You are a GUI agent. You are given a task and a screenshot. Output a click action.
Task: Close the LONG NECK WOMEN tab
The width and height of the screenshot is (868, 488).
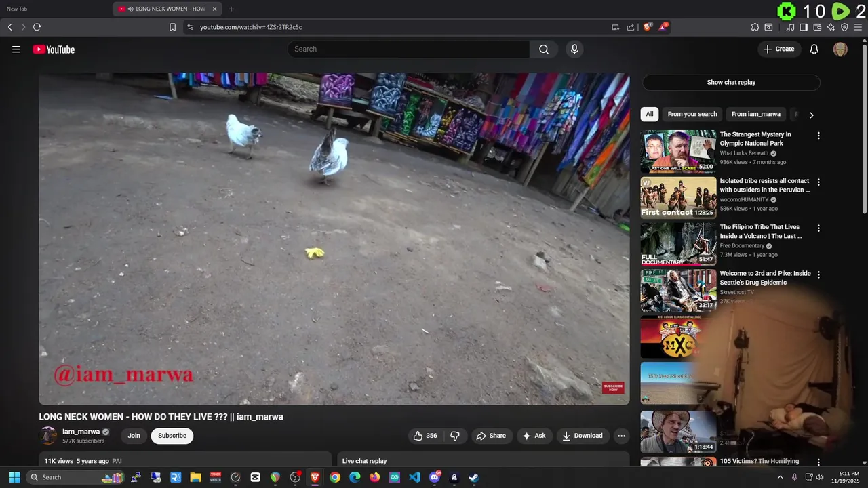pos(215,9)
